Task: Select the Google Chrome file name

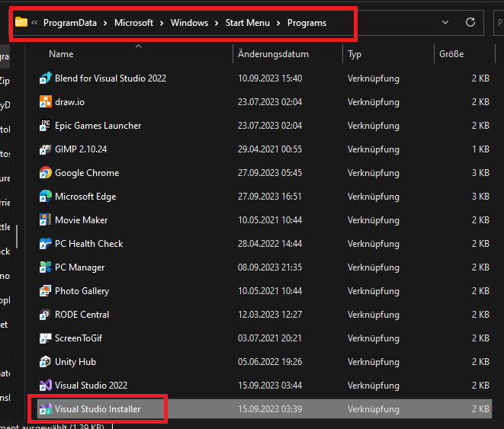Action: [x=87, y=173]
